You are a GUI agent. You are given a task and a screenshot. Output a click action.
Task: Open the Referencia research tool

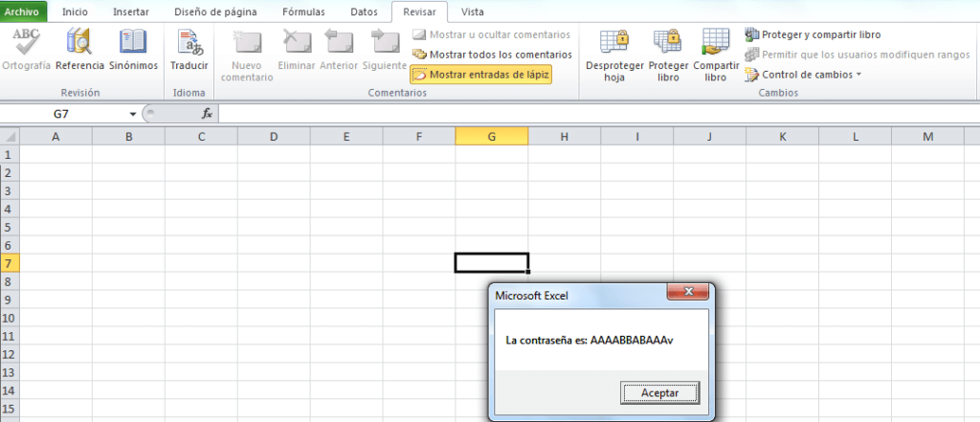79,50
